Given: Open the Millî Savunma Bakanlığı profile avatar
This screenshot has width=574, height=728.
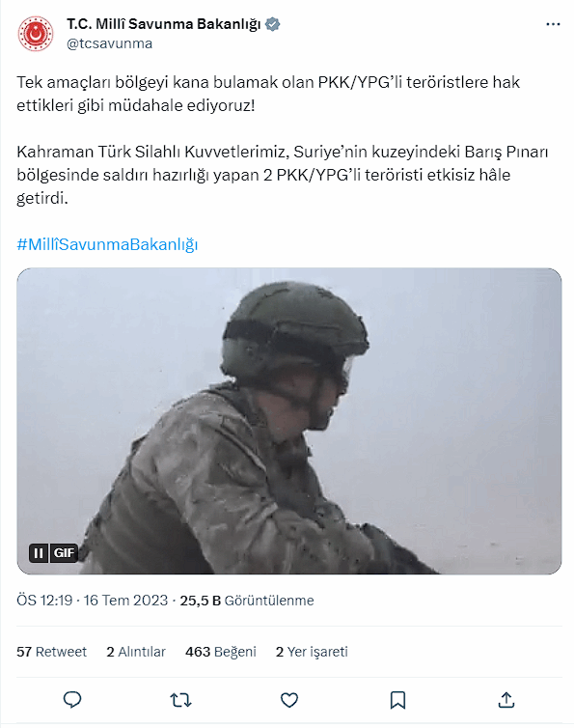Looking at the screenshot, I should pos(36,34).
